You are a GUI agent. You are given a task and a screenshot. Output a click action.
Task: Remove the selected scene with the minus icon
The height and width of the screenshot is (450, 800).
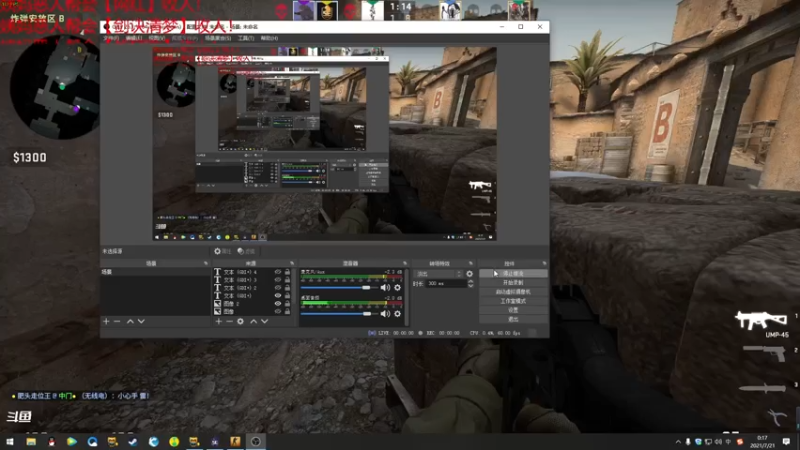click(x=117, y=321)
